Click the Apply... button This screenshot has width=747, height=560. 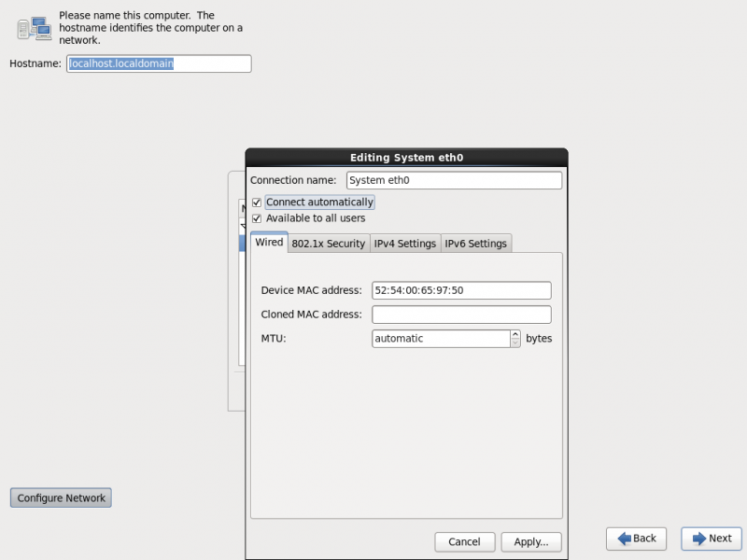click(x=531, y=541)
